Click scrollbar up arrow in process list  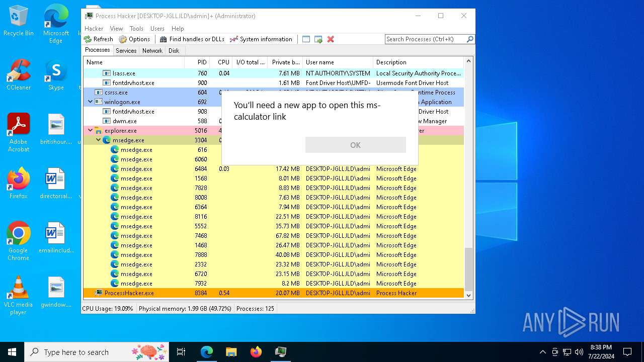coord(468,61)
